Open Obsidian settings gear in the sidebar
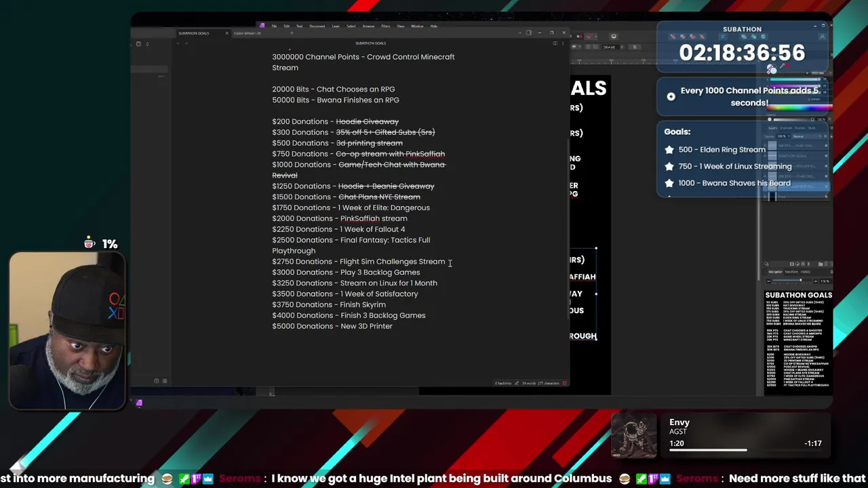868x488 pixels. point(165,381)
